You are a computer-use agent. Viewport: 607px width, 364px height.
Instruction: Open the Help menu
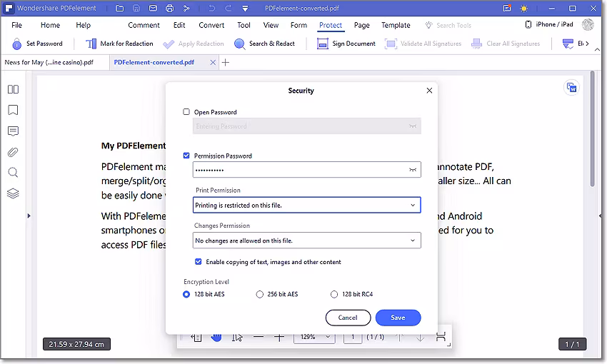point(84,25)
